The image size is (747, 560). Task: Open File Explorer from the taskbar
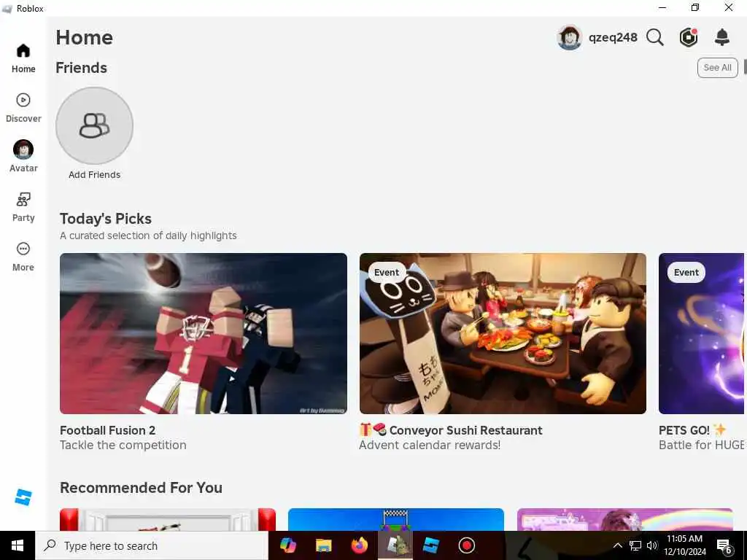(x=323, y=545)
